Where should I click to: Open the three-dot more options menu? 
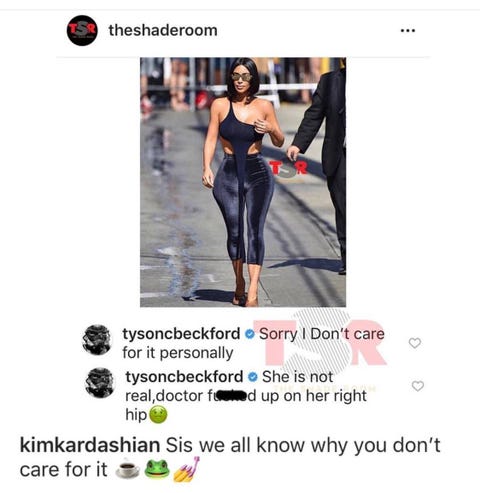[x=408, y=31]
